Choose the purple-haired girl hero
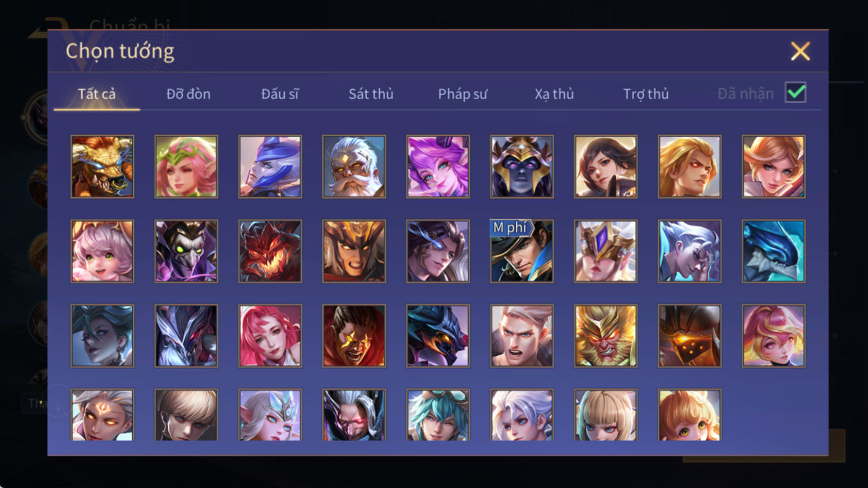 coord(438,166)
